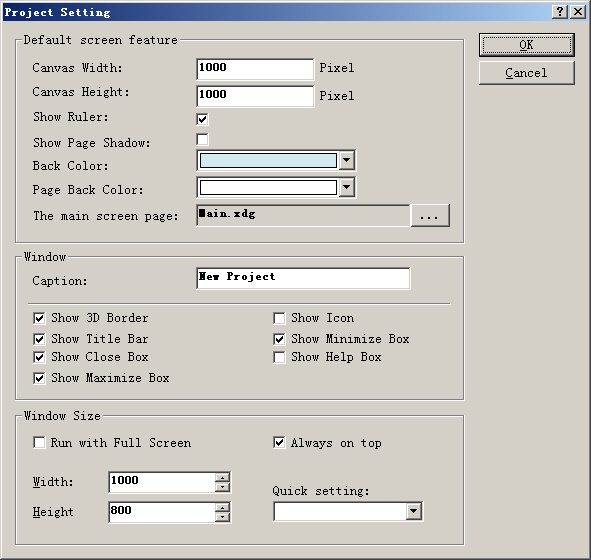Click the light blue Back Color swatch
This screenshot has height=560, width=591.
point(268,160)
